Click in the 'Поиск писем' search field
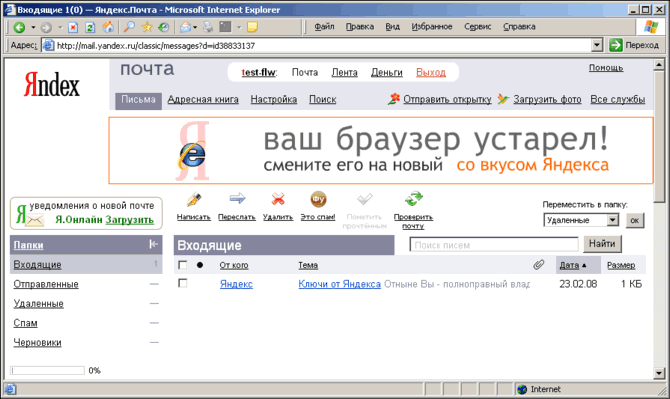The width and height of the screenshot is (670, 399). [x=494, y=245]
